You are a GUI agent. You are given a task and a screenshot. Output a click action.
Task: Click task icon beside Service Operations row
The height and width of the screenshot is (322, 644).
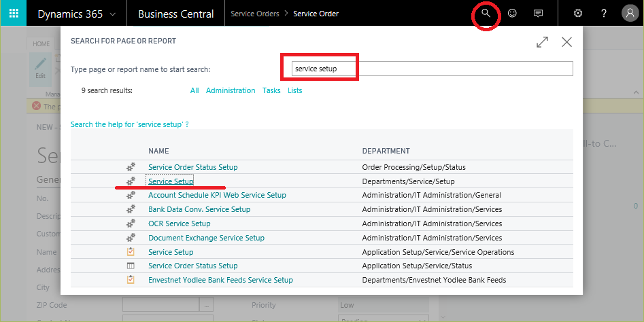click(x=131, y=252)
